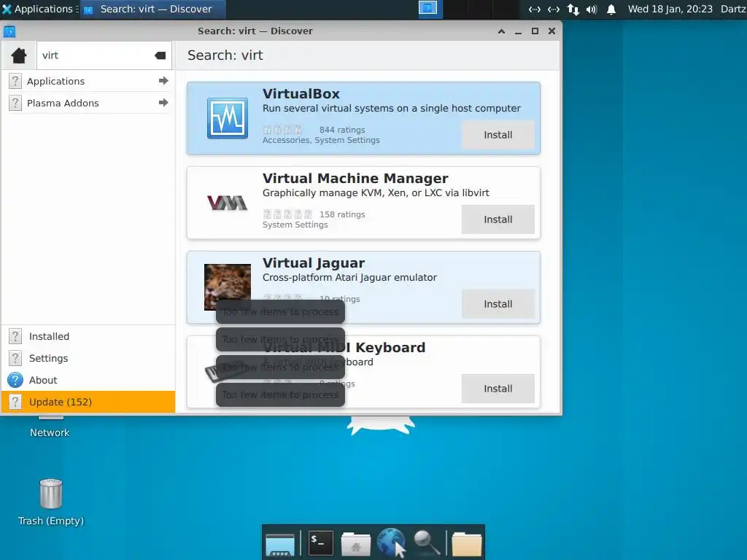Click the clock 'Wed 18 Jan, 20:23'
Image resolution: width=747 pixels, height=560 pixels.
click(x=670, y=9)
